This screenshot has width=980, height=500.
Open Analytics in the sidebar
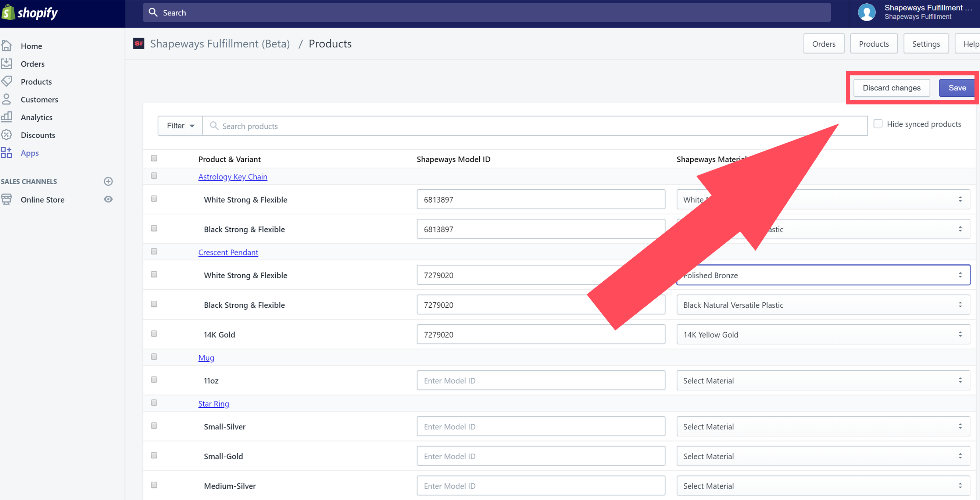point(36,117)
